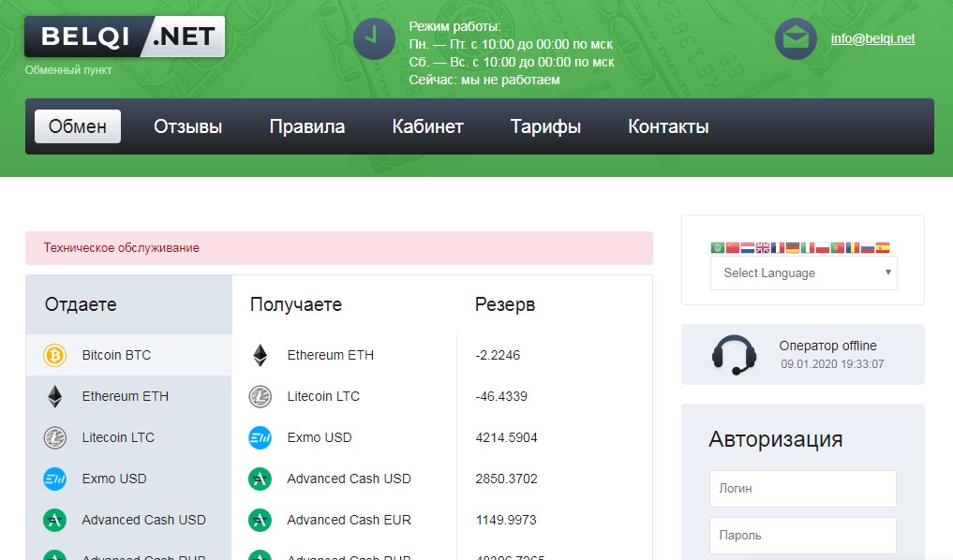The image size is (953, 560).
Task: Click the reserve value 2850.3702
Action: tap(506, 479)
